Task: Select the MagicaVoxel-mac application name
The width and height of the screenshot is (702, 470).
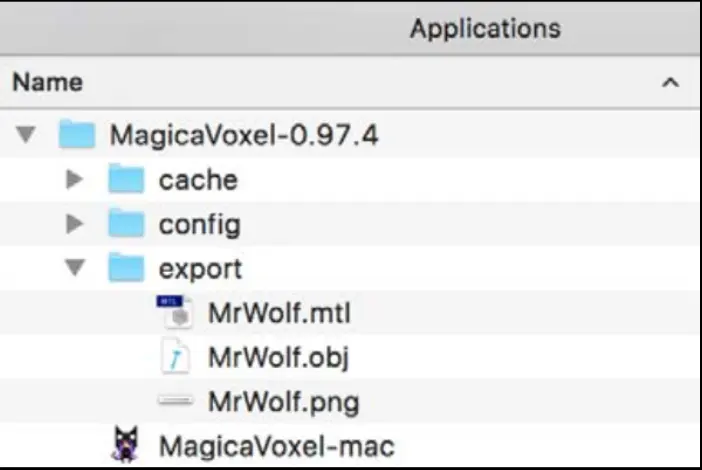Action: click(x=277, y=446)
